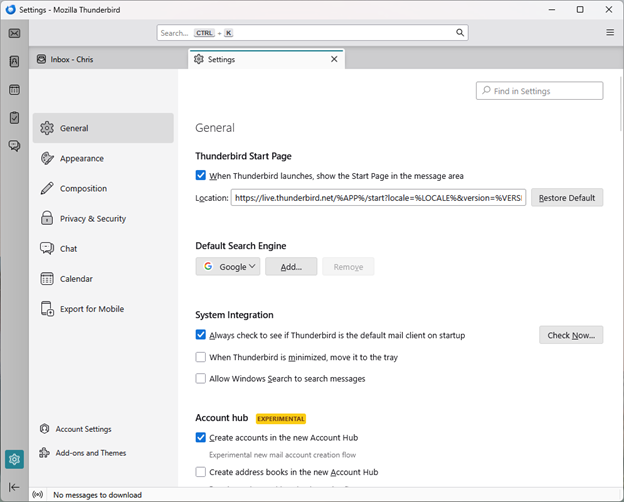Enable move to tray when minimized checkbox
This screenshot has width=624, height=502.
[x=201, y=357]
